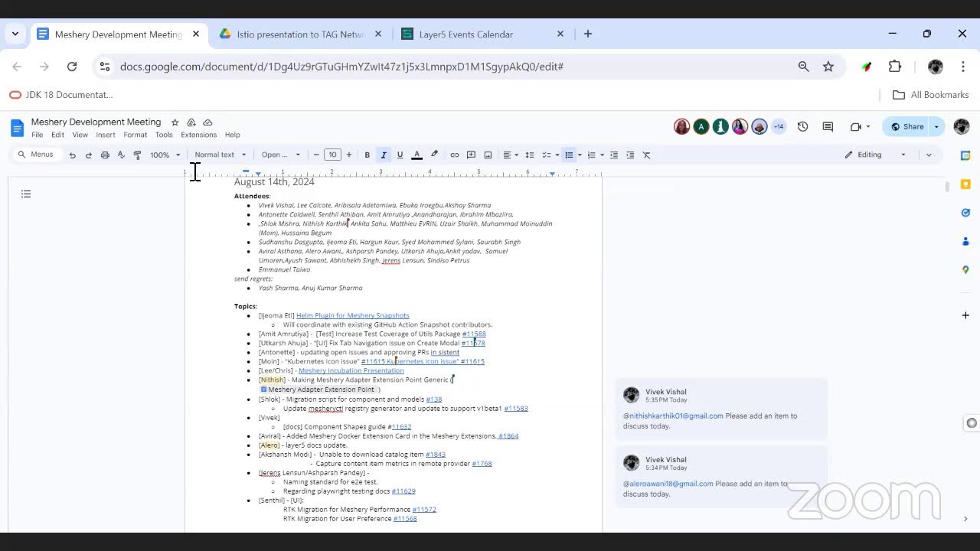Open the Format menu

coord(135,135)
